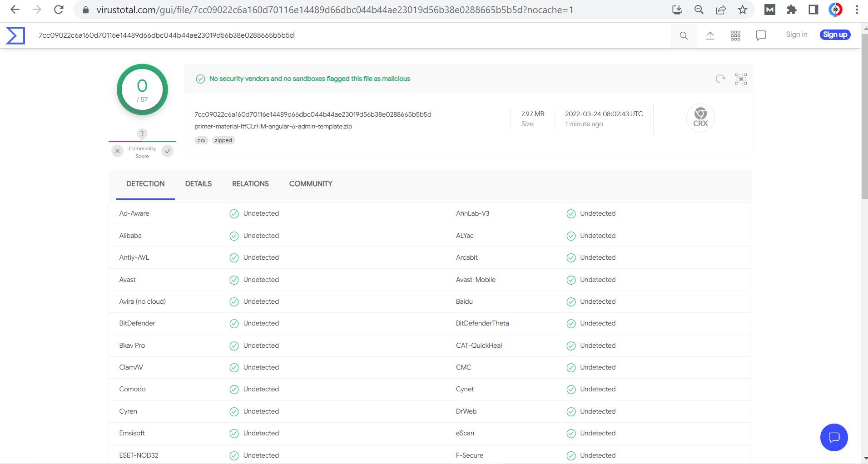868x464 pixels.
Task: Open the Chrome three-dot menu
Action: [857, 10]
